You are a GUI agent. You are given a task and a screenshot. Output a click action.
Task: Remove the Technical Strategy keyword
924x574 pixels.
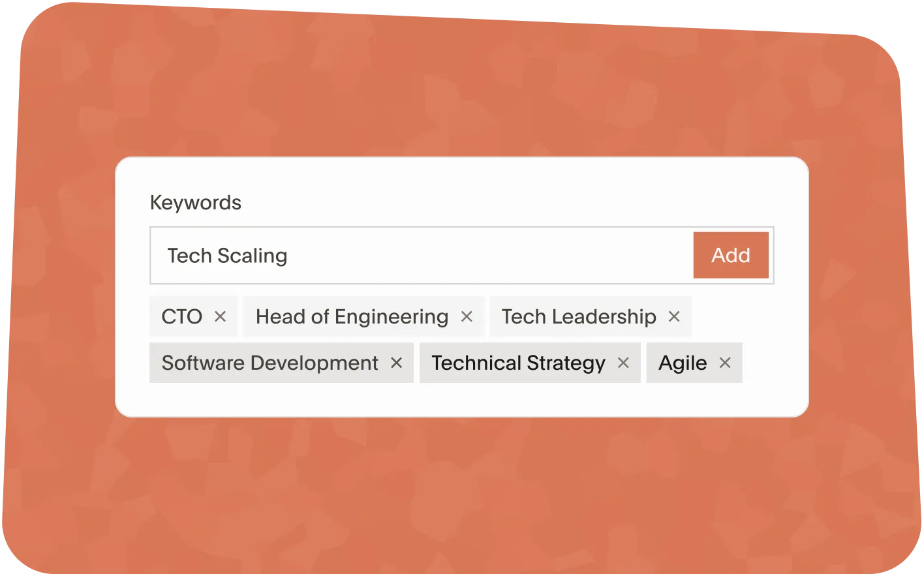(623, 363)
